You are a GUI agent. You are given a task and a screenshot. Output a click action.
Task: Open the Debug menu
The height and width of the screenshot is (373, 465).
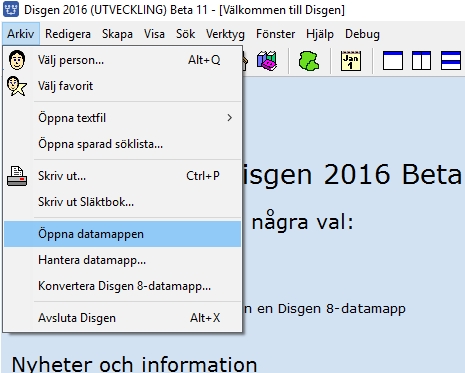click(x=362, y=34)
